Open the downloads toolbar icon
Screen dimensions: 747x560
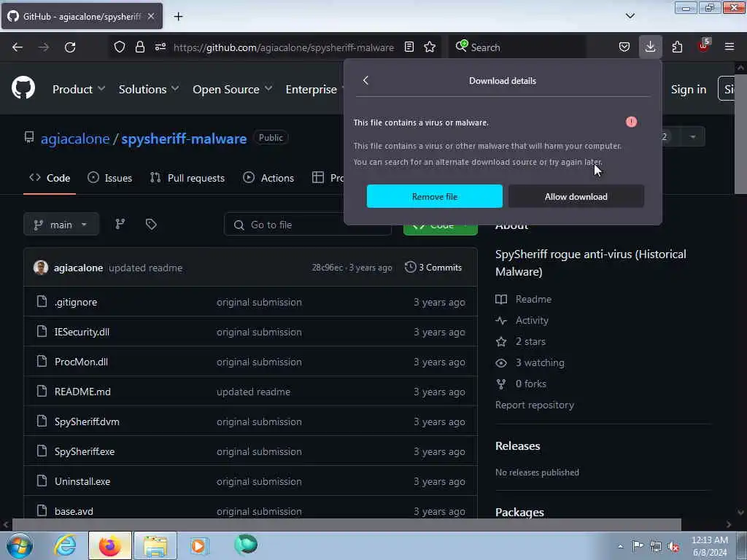[650, 47]
